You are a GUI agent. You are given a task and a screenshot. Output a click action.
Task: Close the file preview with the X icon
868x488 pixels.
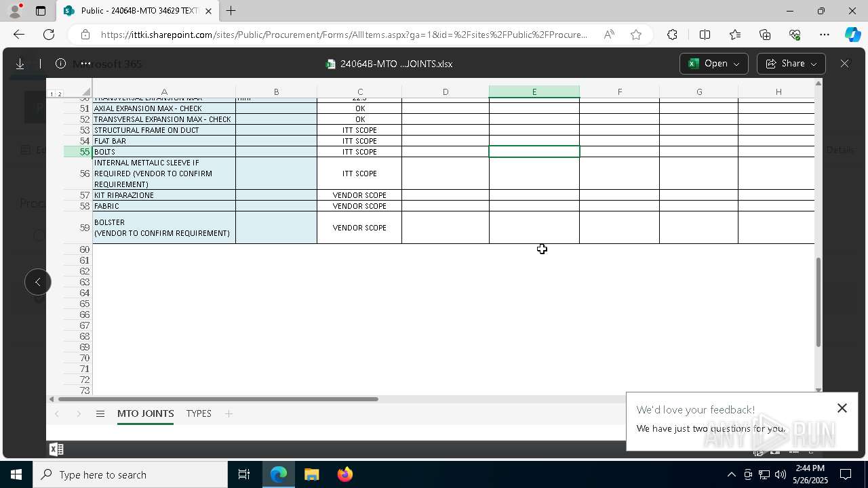(844, 64)
